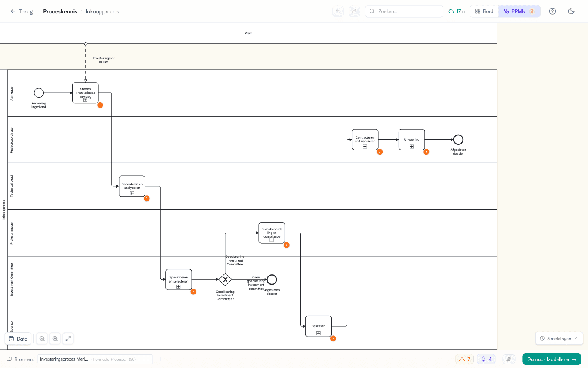The width and height of the screenshot is (588, 368).
Task: Open the Investeringsproces Meri source dropdown
Action: point(95,359)
